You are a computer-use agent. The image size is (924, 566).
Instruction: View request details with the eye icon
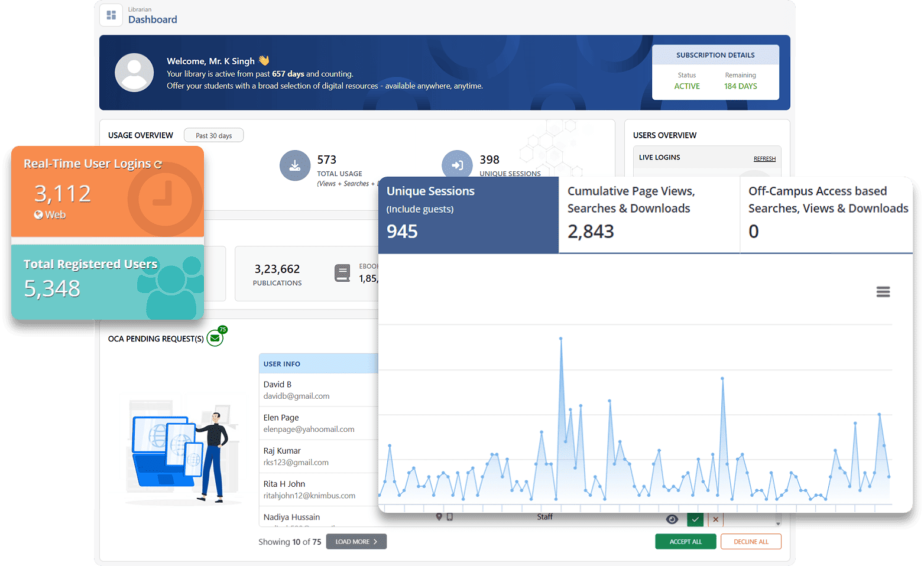[x=672, y=519]
